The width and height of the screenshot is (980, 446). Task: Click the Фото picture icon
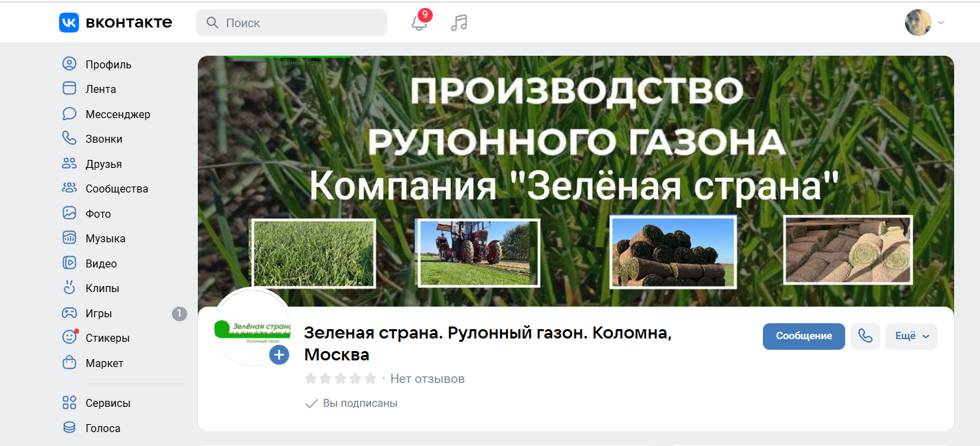pyautogui.click(x=70, y=214)
